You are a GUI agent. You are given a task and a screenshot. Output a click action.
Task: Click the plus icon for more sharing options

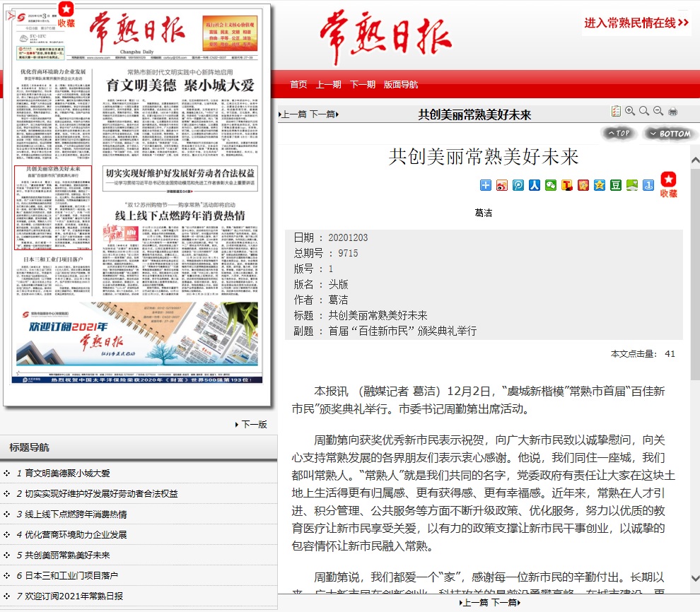485,185
